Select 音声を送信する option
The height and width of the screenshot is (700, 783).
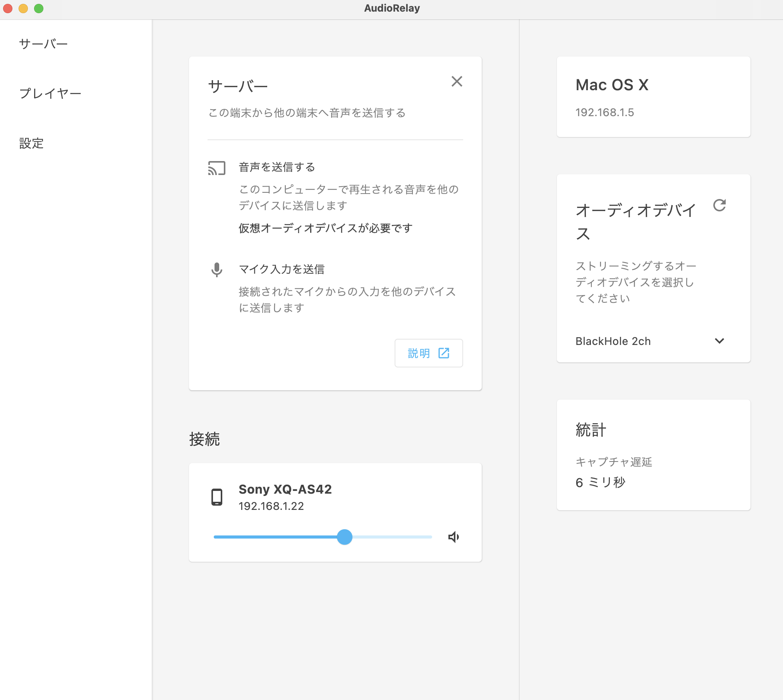click(x=276, y=167)
